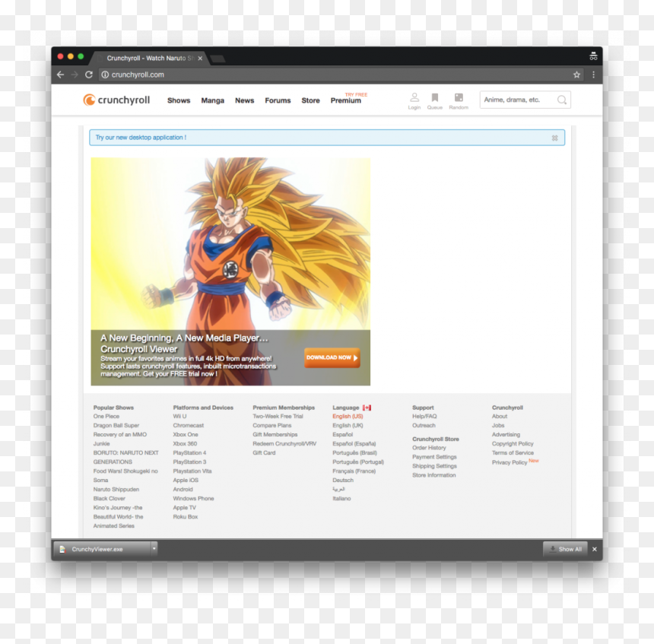Open the About link
Screen dimensions: 654x644
(x=500, y=416)
